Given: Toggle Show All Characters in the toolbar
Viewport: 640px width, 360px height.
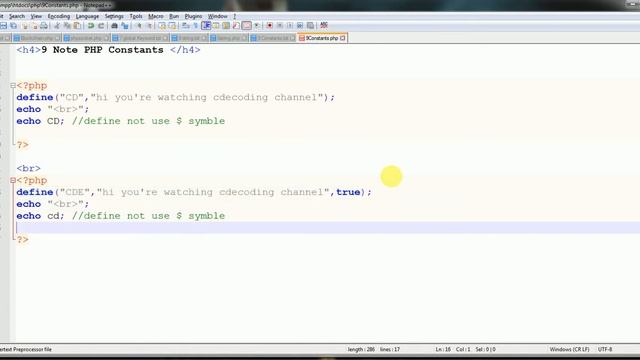Looking at the screenshot, I should point(195,26).
